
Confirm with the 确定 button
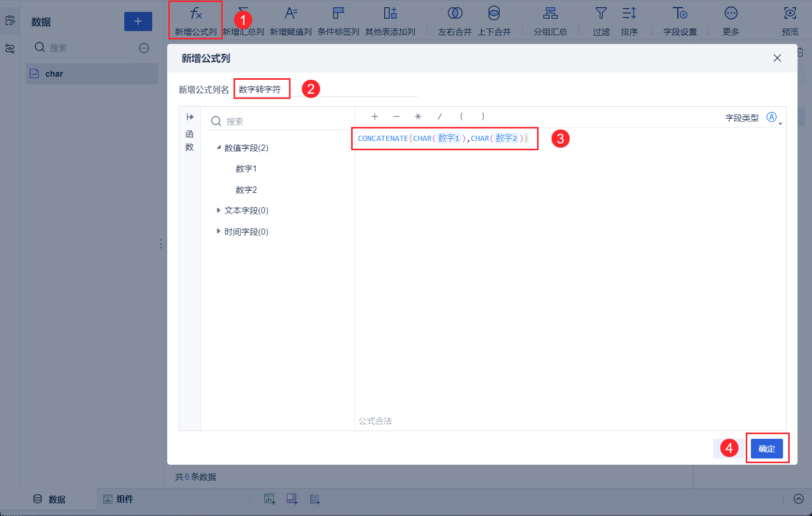(767, 449)
